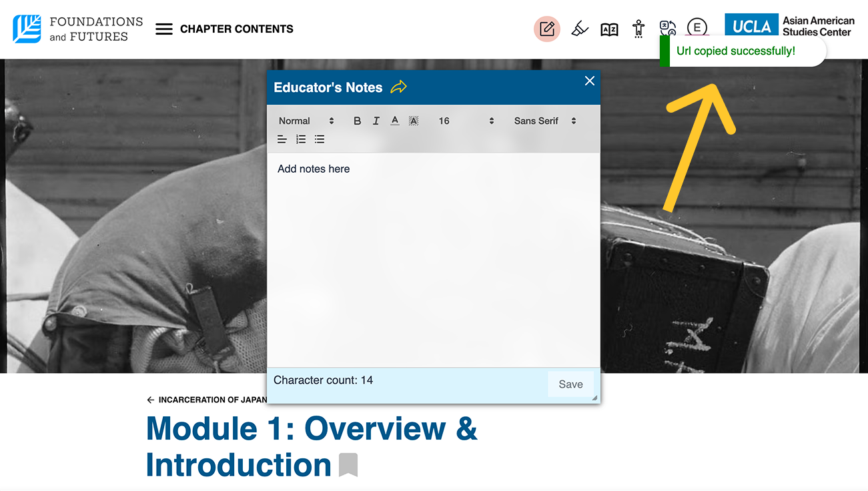The height and width of the screenshot is (491, 868).
Task: Click the language translation icon
Action: point(667,27)
